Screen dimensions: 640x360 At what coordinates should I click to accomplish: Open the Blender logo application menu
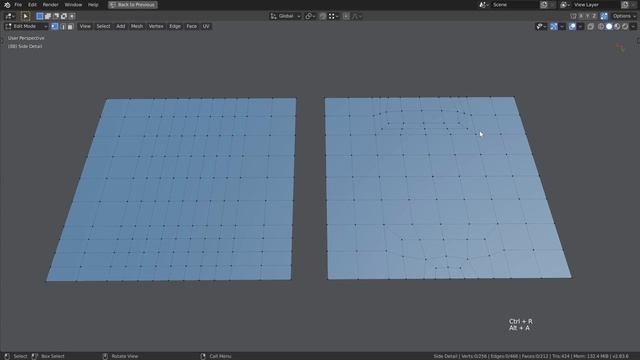tap(7, 5)
